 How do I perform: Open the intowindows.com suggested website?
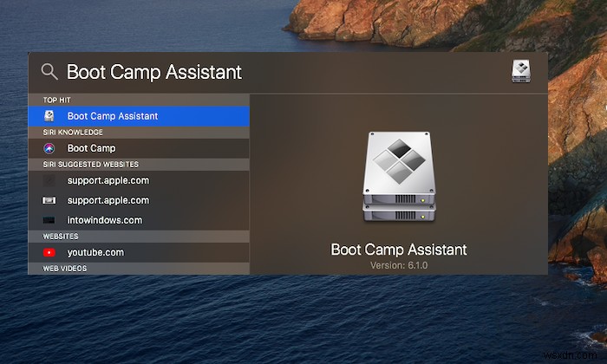(x=139, y=220)
